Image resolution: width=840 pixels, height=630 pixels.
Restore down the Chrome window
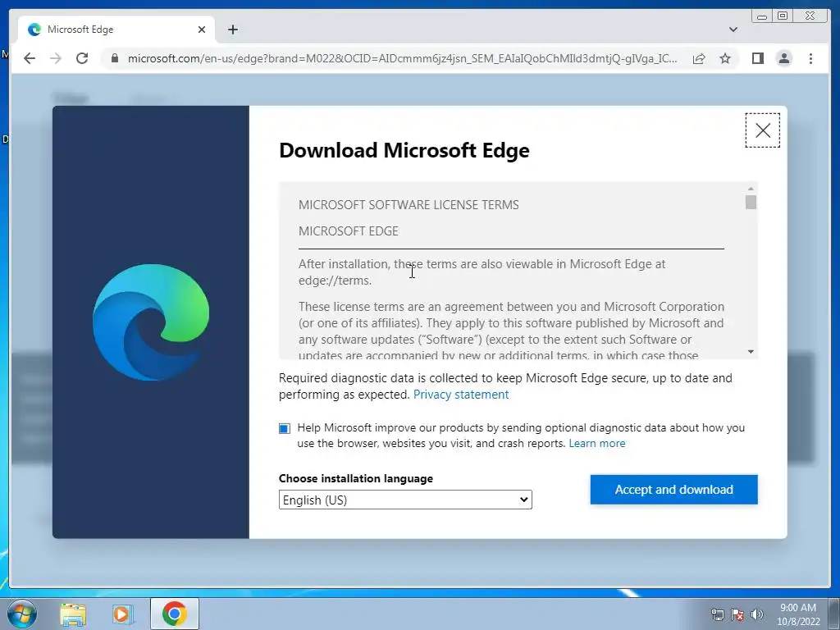783,16
